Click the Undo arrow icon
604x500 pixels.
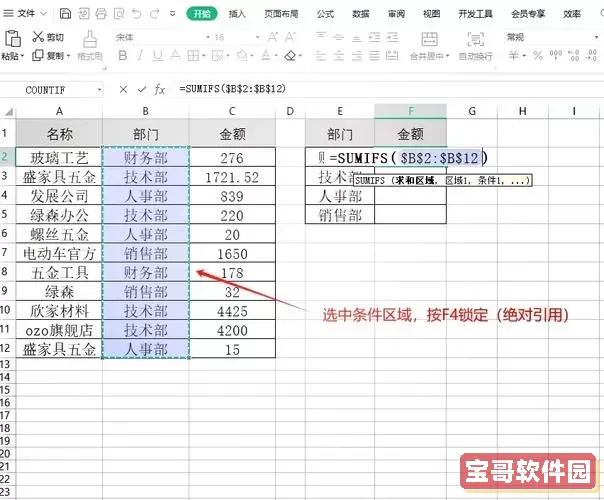[x=136, y=14]
